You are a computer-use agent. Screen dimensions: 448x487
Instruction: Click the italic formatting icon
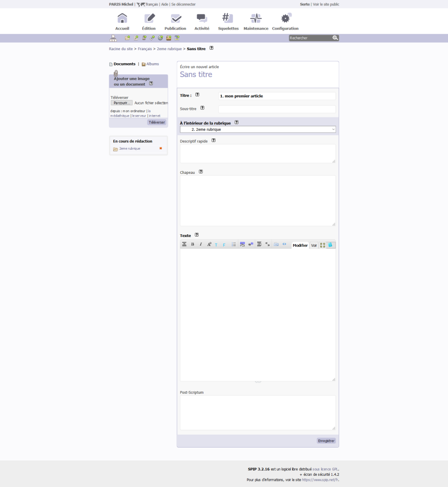[201, 245]
